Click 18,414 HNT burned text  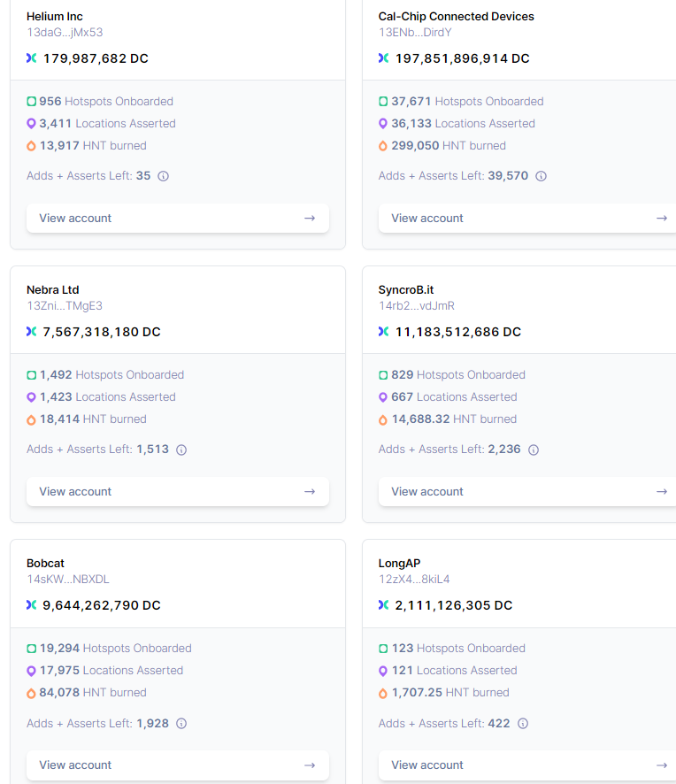[93, 419]
